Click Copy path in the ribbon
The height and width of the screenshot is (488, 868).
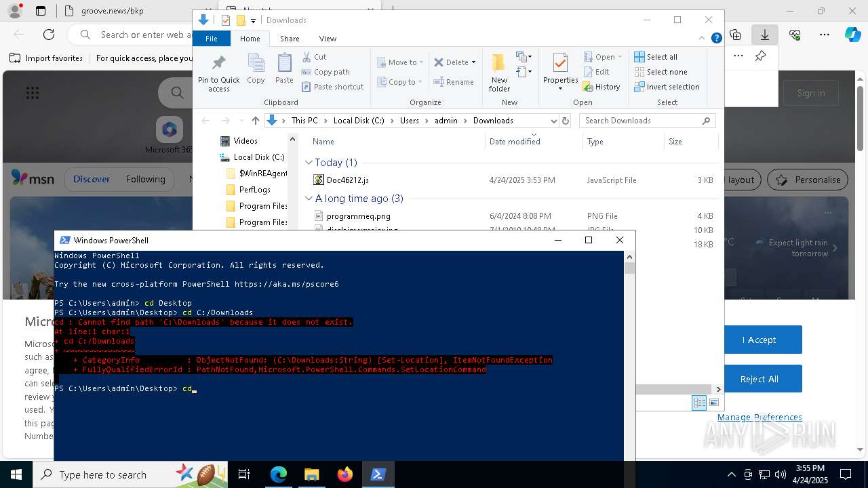click(x=325, y=72)
